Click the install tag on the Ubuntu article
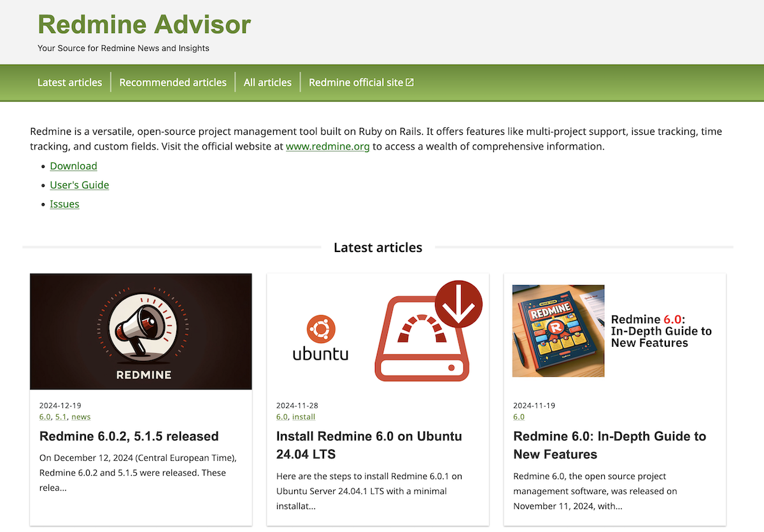 point(304,416)
